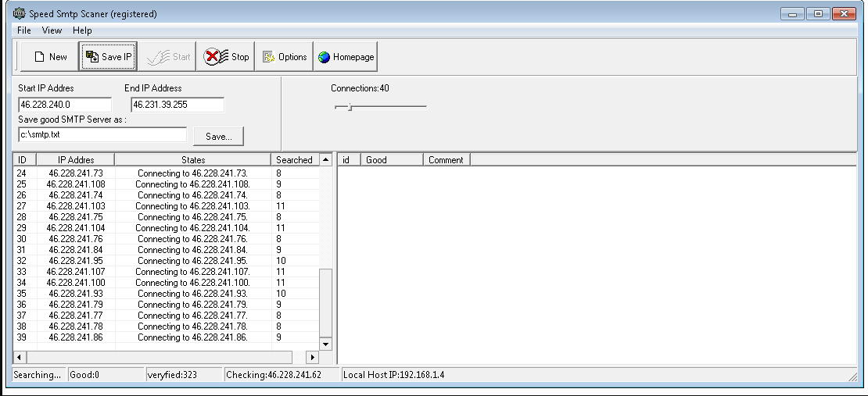Open the File menu

point(23,30)
